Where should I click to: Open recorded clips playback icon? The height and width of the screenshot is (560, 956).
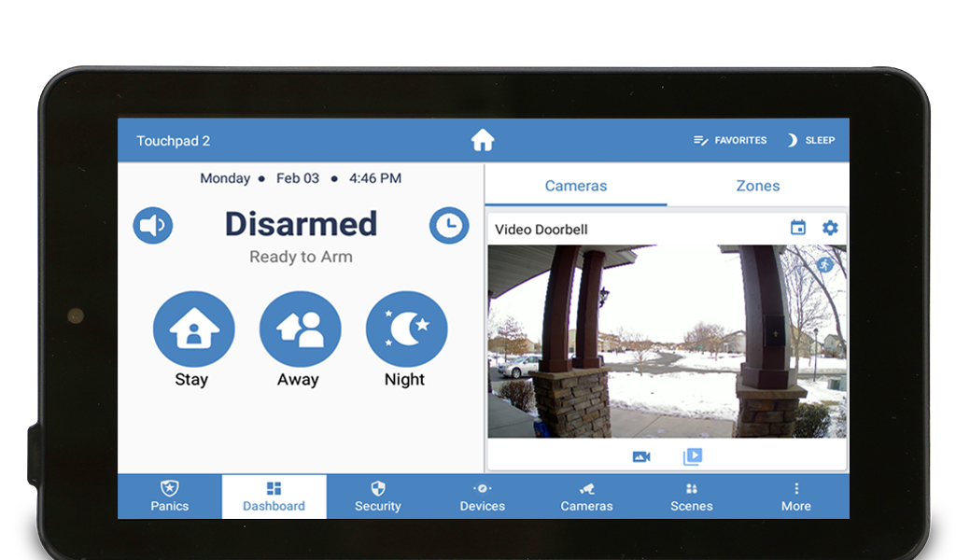(x=693, y=456)
